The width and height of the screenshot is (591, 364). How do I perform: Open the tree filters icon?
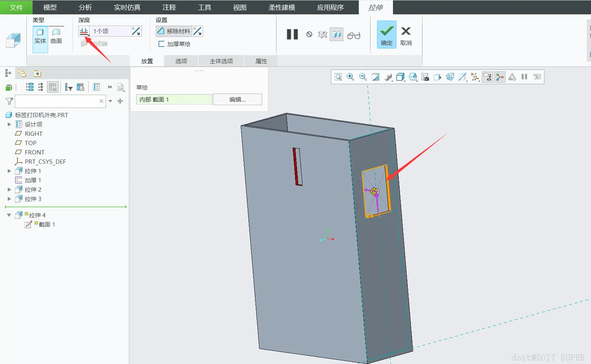click(69, 87)
